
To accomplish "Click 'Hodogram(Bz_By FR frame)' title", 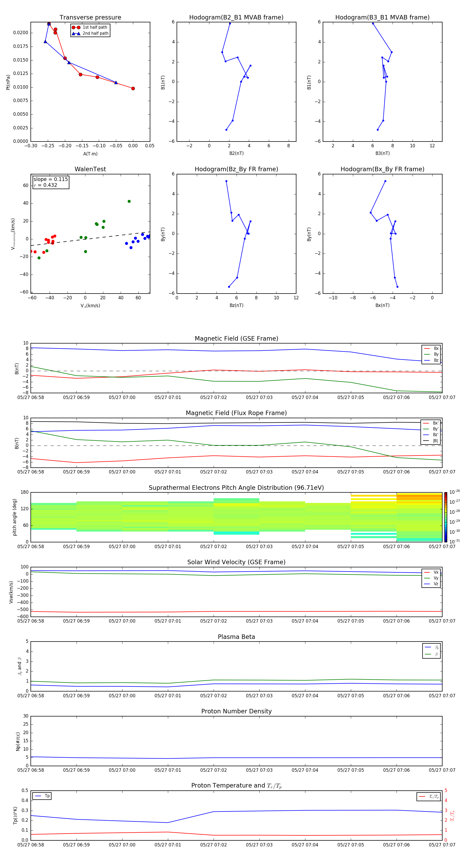I will tap(236, 169).
